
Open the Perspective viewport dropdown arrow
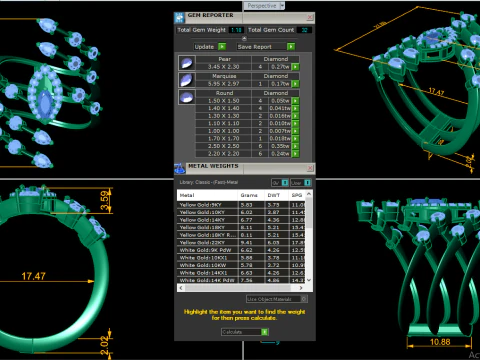(x=282, y=6)
